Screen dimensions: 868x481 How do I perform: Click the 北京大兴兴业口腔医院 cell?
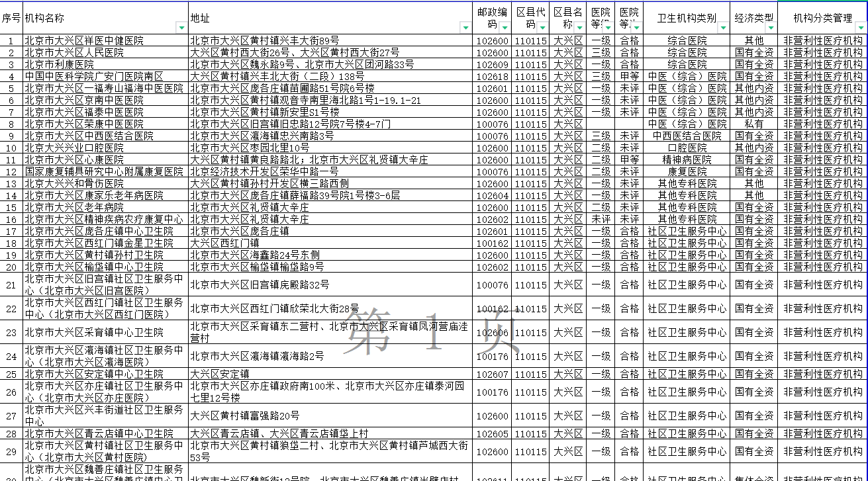click(x=74, y=148)
